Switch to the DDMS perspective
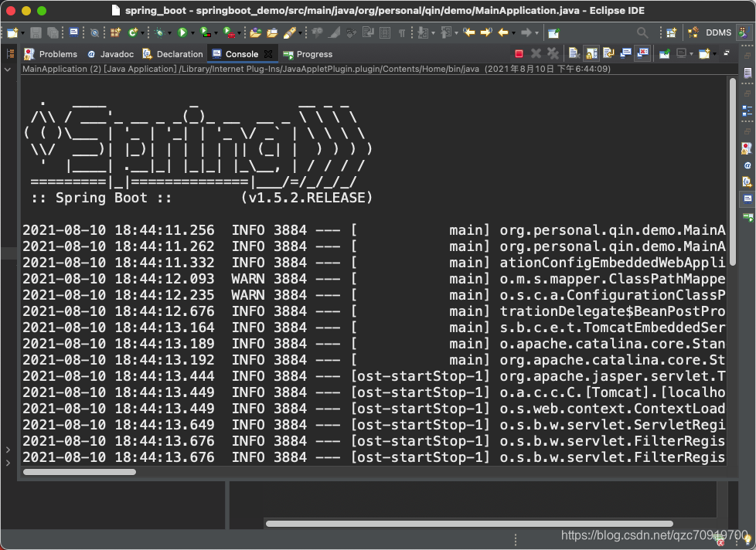756x550 pixels. coord(718,32)
